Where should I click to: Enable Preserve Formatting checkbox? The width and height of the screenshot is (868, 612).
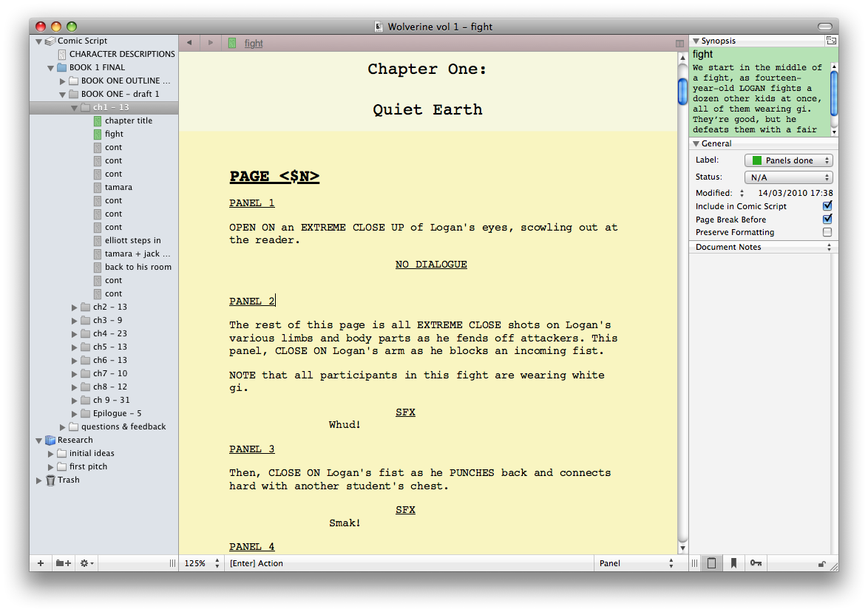tap(827, 232)
